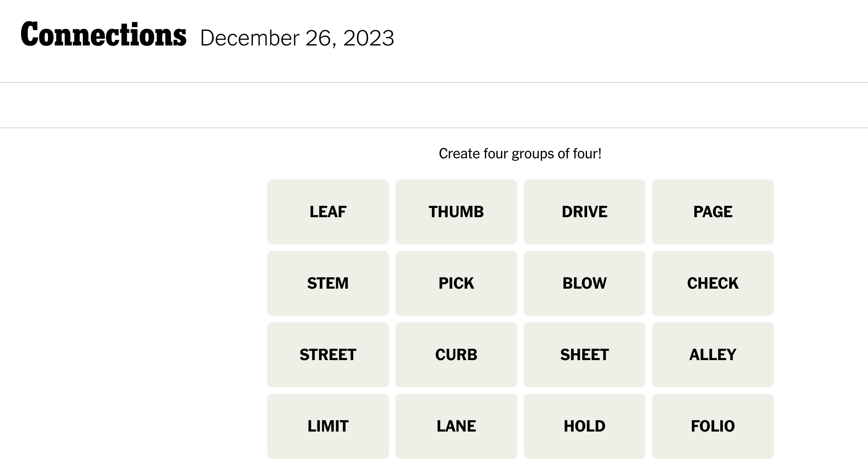Select the LEAF word tile

tap(328, 212)
